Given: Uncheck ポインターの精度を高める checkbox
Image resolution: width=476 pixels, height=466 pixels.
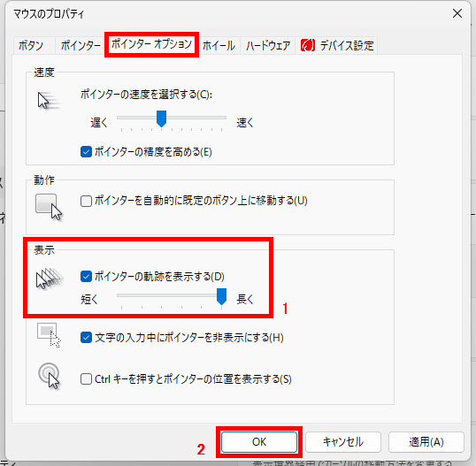Looking at the screenshot, I should 86,152.
